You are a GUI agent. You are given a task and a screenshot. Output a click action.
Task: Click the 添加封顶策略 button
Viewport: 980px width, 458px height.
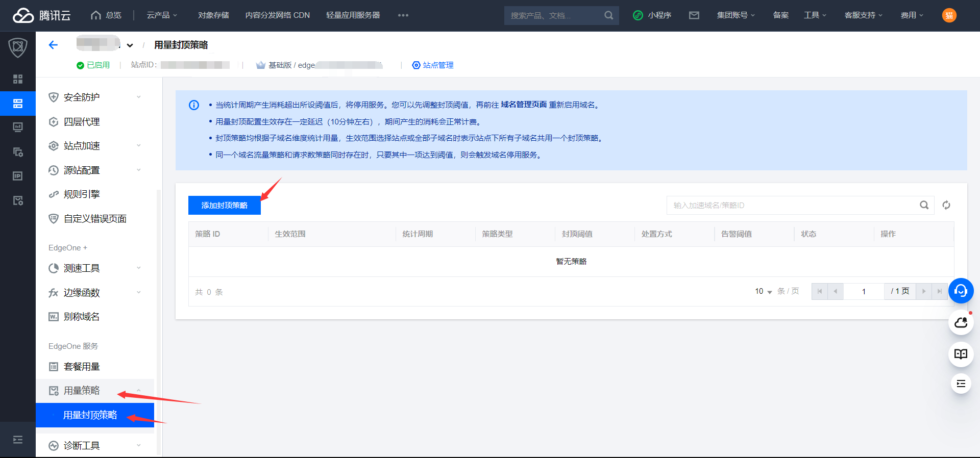(x=225, y=205)
